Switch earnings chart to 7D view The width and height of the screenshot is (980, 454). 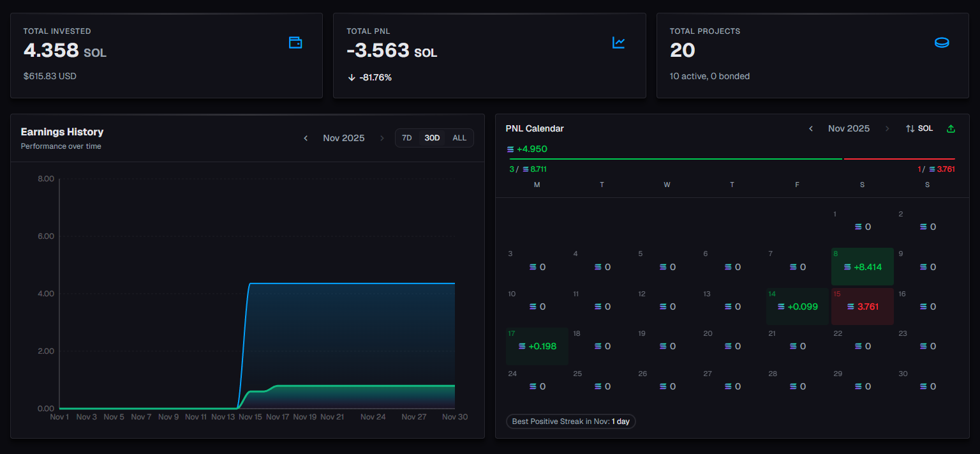[x=407, y=137]
